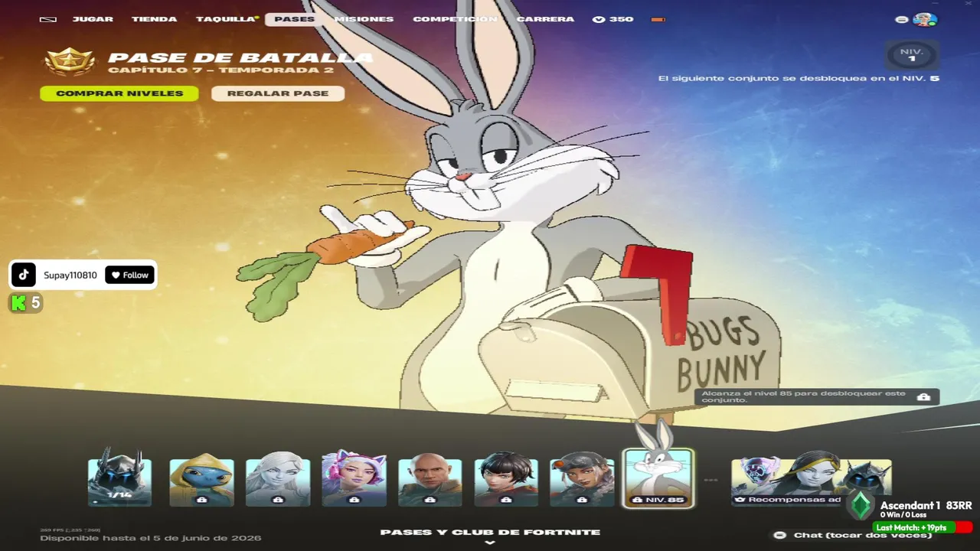Click the gold Battle Pass star emblem
The image size is (980, 551).
coord(70,61)
